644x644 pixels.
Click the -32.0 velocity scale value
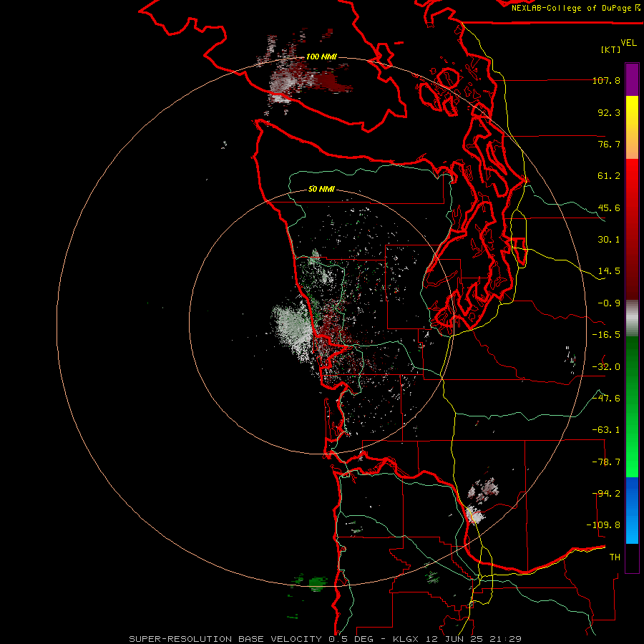click(606, 367)
